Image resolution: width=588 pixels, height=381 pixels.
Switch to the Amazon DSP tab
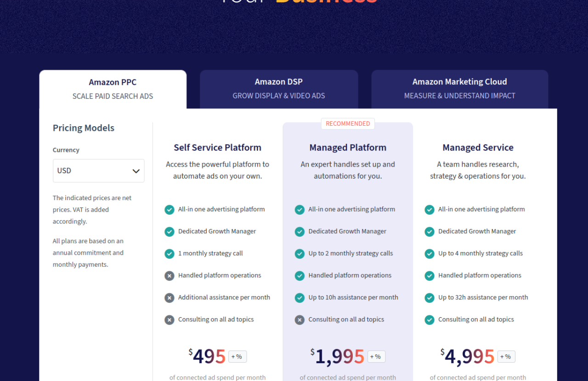(279, 89)
